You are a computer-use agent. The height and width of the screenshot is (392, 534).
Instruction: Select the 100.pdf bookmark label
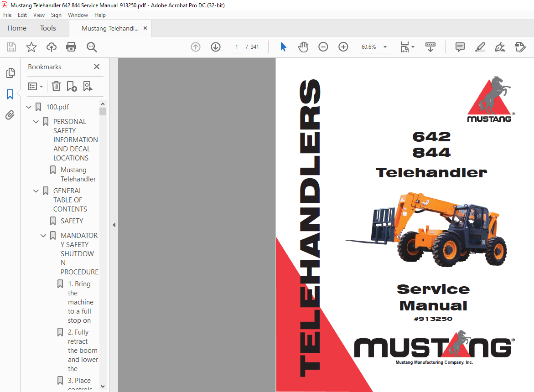(x=57, y=107)
